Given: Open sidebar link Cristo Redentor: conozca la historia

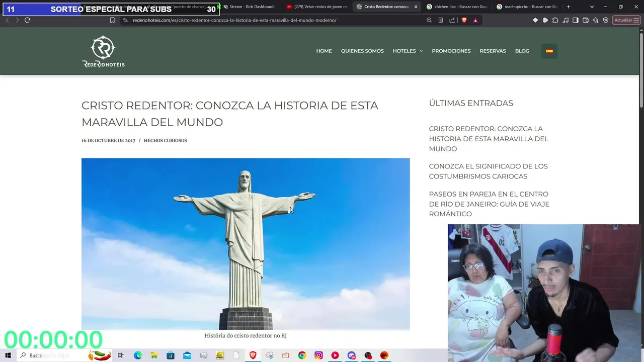Looking at the screenshot, I should click(489, 139).
